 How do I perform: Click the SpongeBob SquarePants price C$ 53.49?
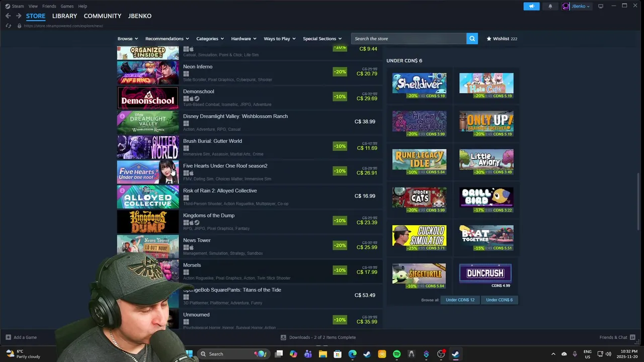point(365,295)
